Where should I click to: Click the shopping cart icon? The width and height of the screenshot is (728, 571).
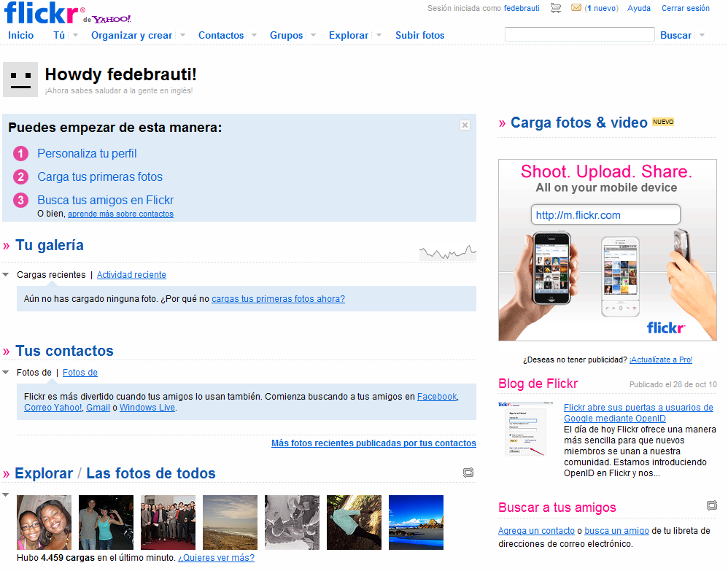click(x=555, y=8)
